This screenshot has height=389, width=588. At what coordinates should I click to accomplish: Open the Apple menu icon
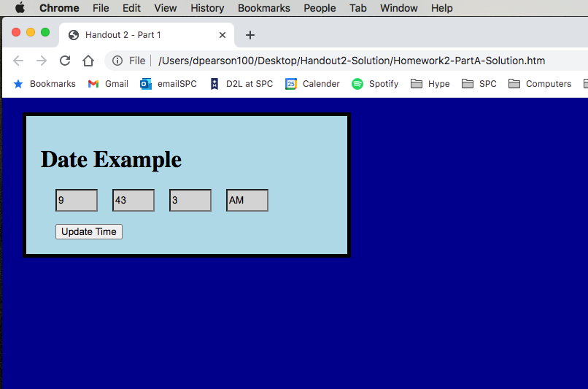coord(20,7)
